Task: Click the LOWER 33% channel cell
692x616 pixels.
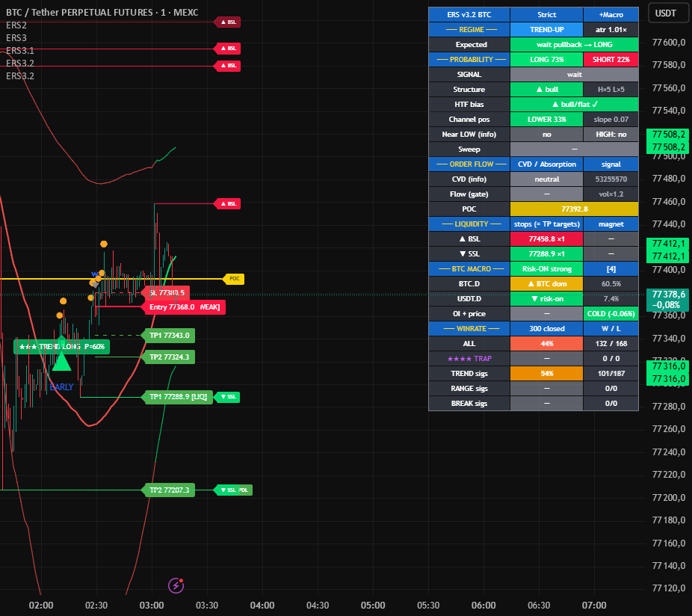Action: 547,119
